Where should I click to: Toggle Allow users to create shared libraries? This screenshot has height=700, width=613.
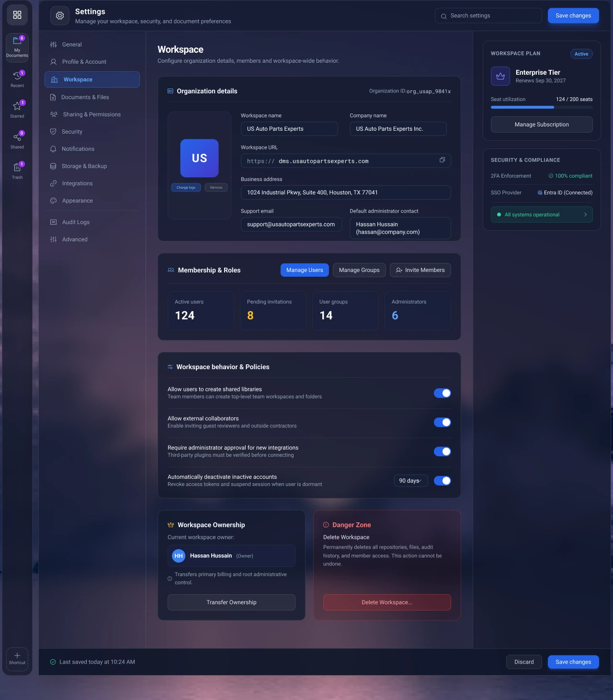click(x=443, y=393)
